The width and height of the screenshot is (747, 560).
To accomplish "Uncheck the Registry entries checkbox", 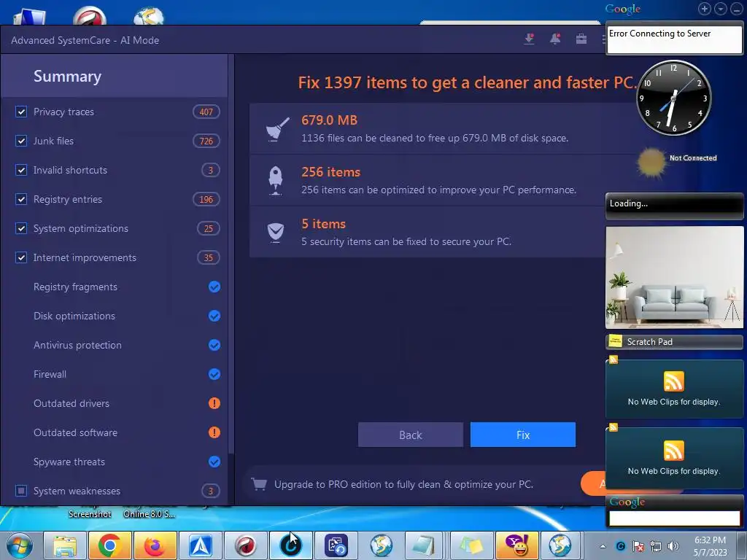I will [21, 199].
